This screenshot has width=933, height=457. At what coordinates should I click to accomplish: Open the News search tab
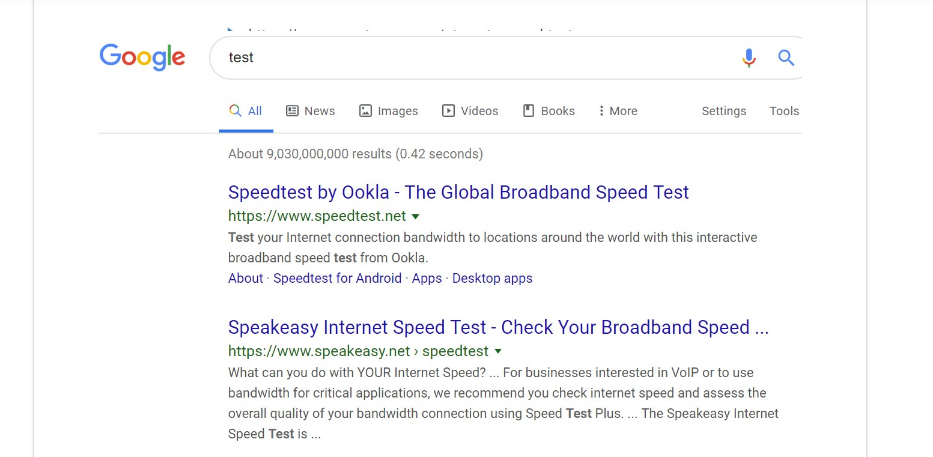310,111
